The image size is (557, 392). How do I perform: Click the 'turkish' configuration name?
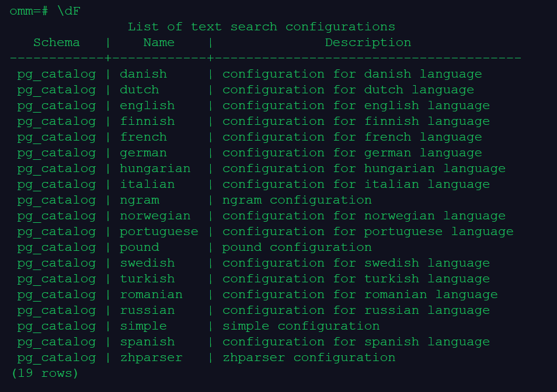pos(147,279)
